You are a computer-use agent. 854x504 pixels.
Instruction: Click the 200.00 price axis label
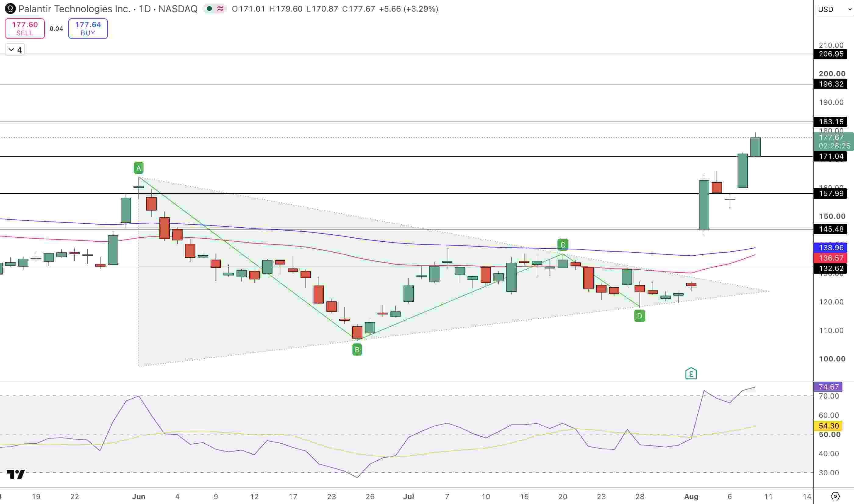click(832, 74)
